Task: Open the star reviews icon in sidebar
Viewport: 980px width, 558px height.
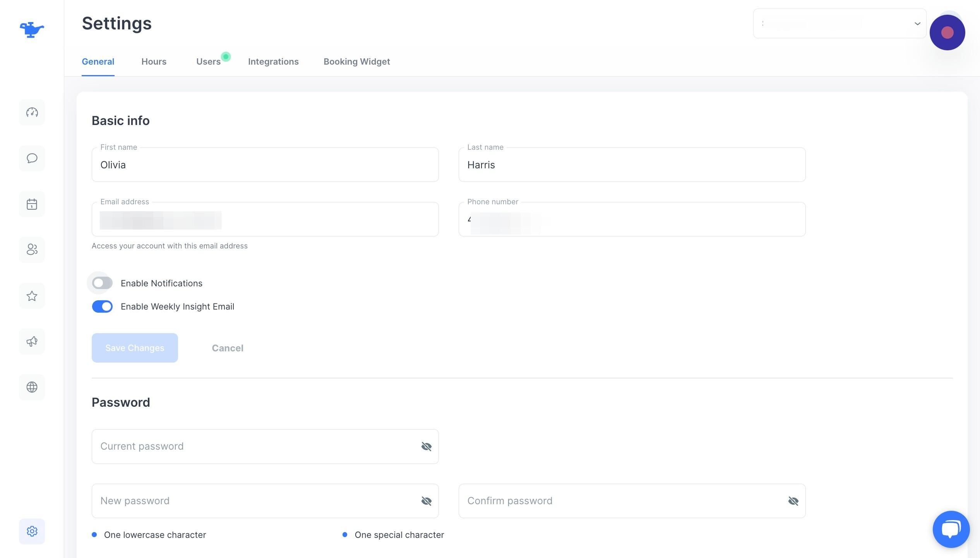Action: click(x=32, y=296)
